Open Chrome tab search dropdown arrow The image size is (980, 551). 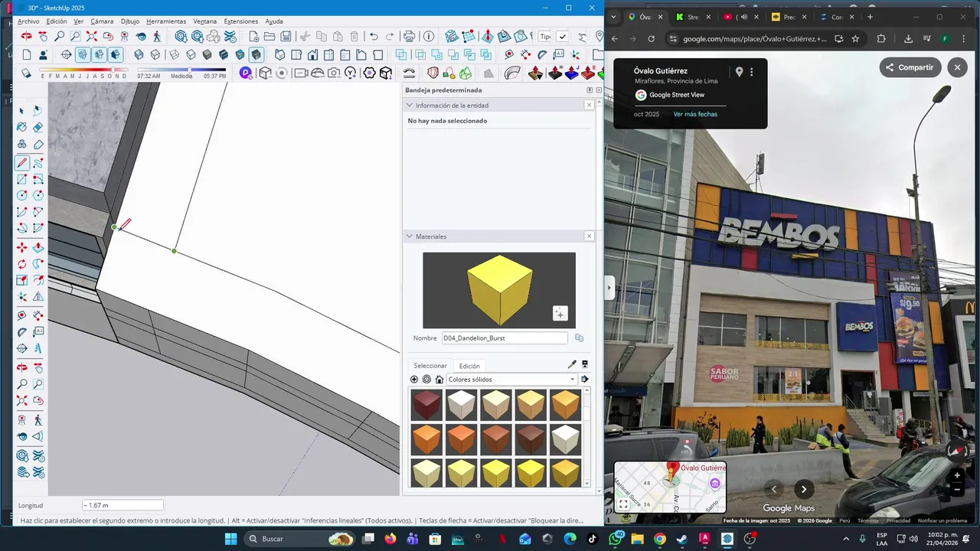[x=613, y=17]
